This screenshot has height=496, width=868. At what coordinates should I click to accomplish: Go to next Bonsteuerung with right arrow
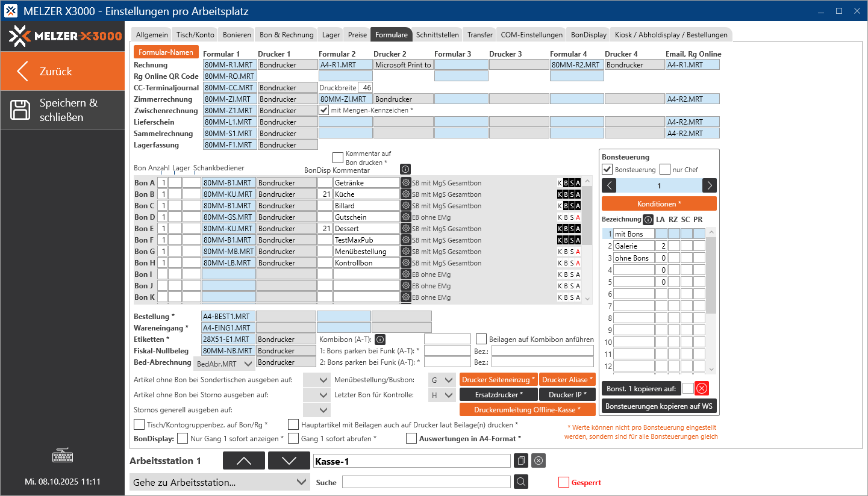710,185
